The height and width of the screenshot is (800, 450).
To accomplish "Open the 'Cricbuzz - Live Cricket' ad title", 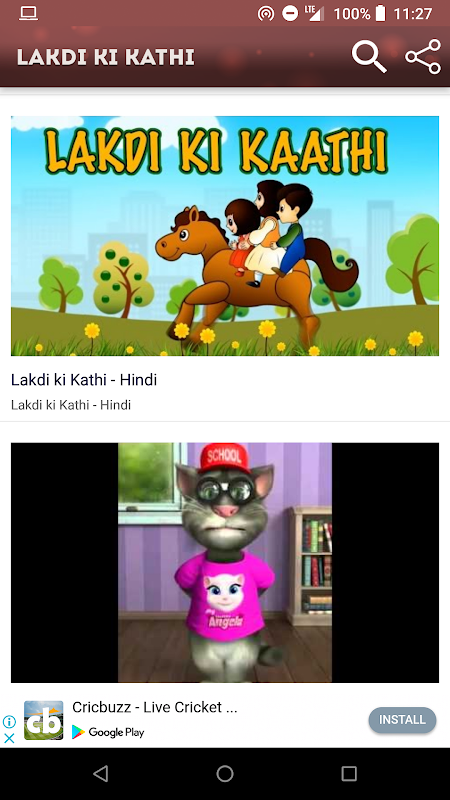I will [155, 707].
